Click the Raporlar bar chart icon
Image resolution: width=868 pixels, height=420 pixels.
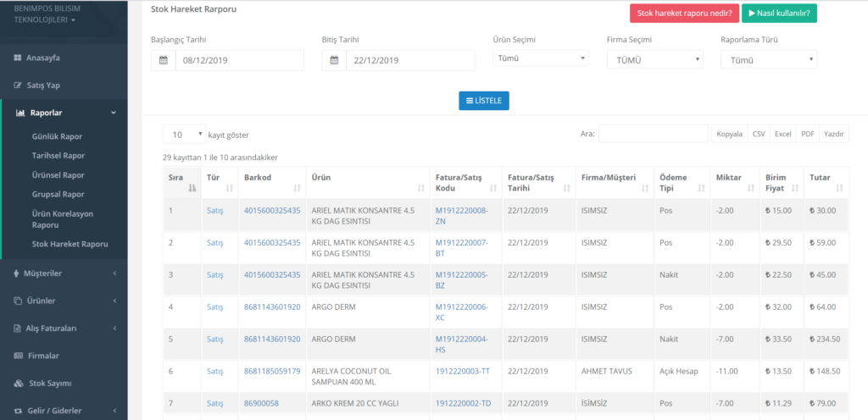pos(20,113)
